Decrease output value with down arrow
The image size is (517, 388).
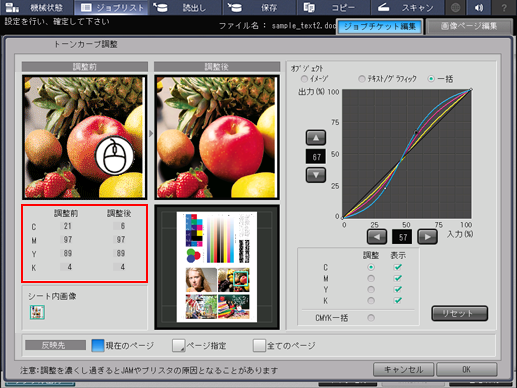coord(316,175)
